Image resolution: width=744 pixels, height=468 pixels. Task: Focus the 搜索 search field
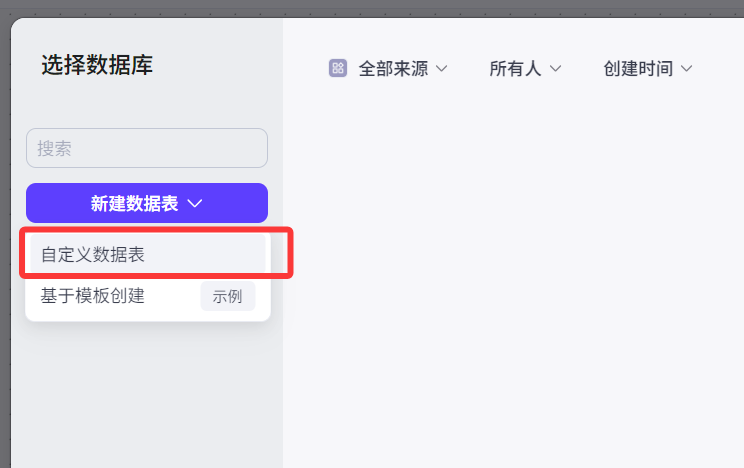pyautogui.click(x=147, y=148)
